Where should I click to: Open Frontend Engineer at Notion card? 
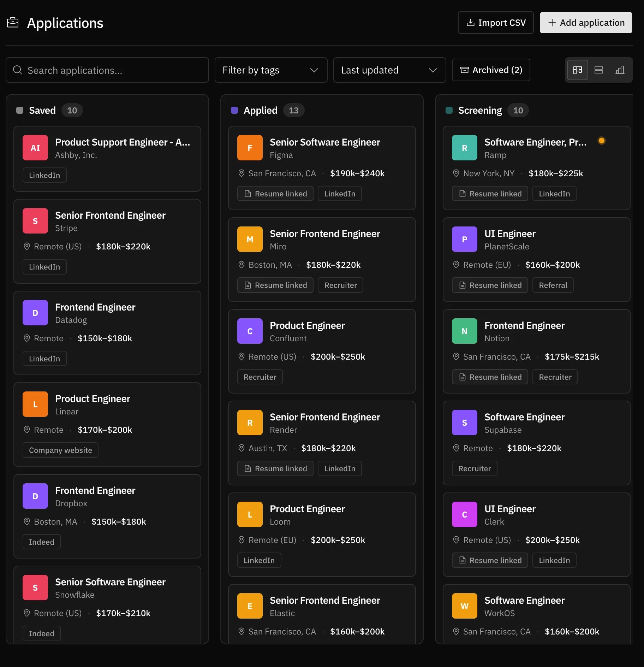point(537,352)
